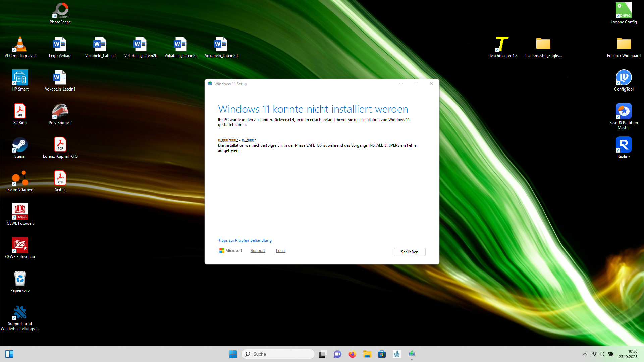Expand the hidden system tray icons

pos(585,354)
